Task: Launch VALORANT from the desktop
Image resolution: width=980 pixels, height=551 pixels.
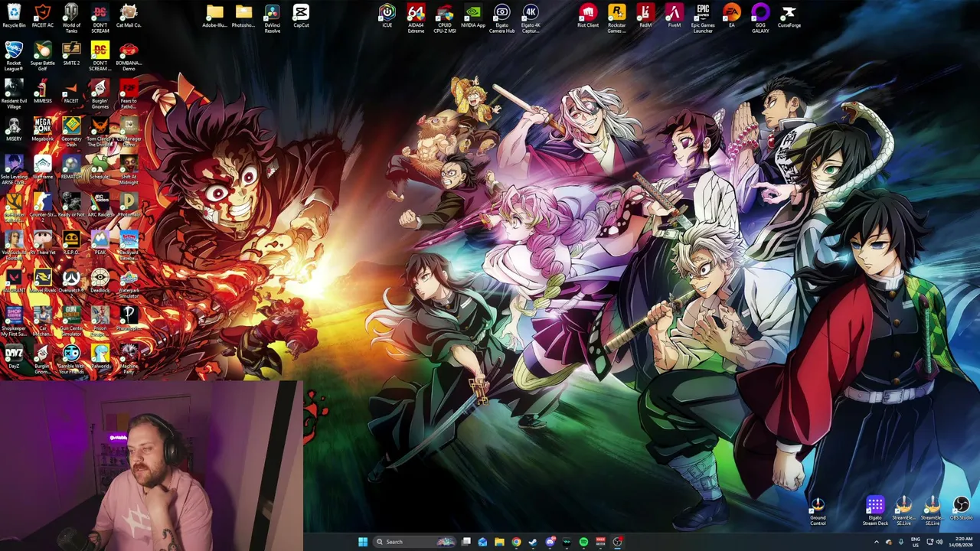Action: pos(14,281)
